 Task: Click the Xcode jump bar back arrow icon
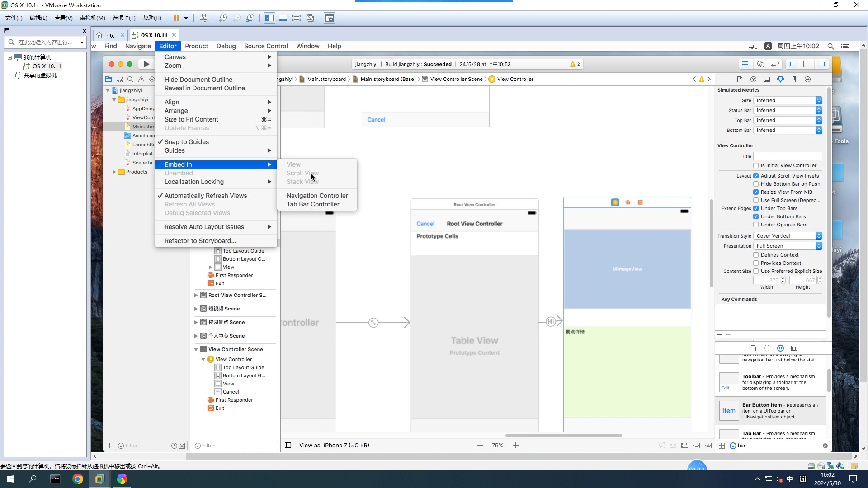click(x=693, y=79)
